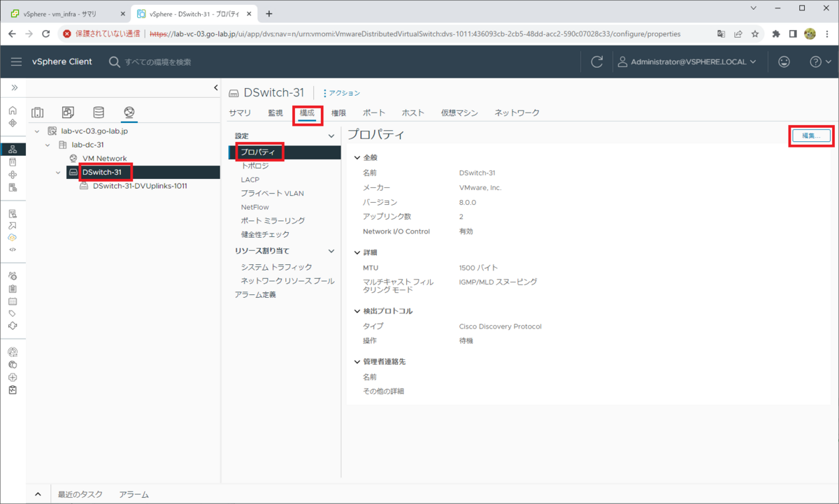Open browser extensions puzzle icon
This screenshot has height=504, width=839.
(776, 34)
